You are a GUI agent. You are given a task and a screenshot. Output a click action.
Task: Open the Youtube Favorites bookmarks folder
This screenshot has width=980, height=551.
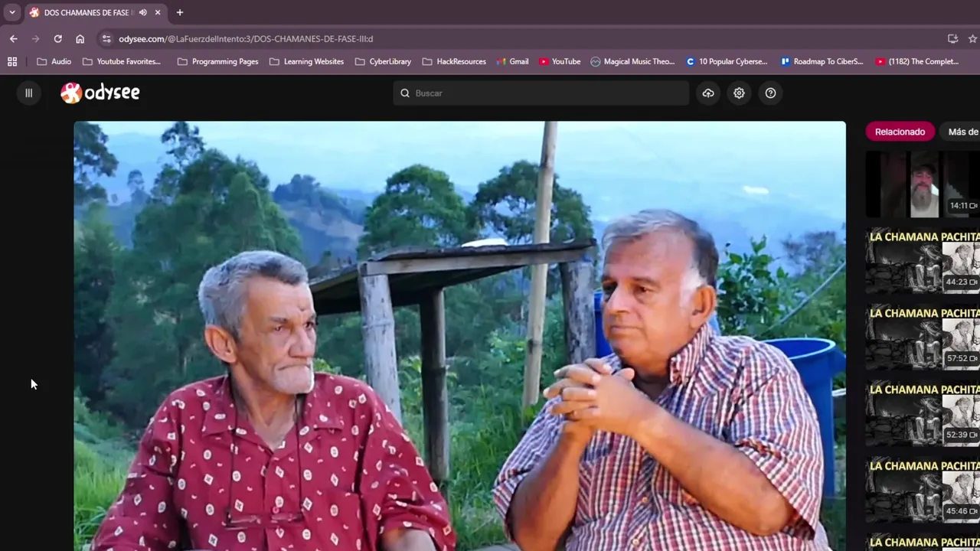(x=122, y=61)
